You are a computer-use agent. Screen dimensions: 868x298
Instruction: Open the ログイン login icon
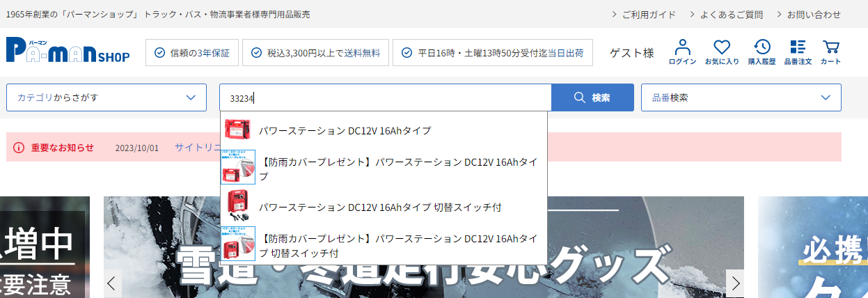(682, 52)
